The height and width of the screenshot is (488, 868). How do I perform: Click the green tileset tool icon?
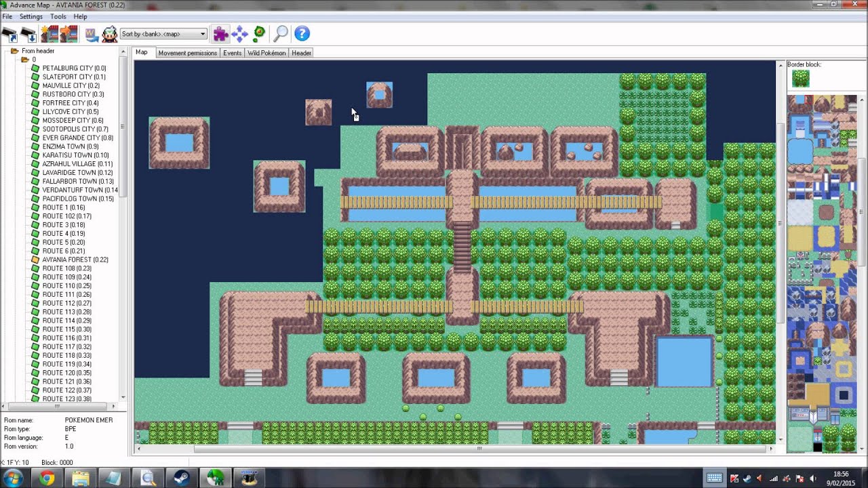click(259, 33)
